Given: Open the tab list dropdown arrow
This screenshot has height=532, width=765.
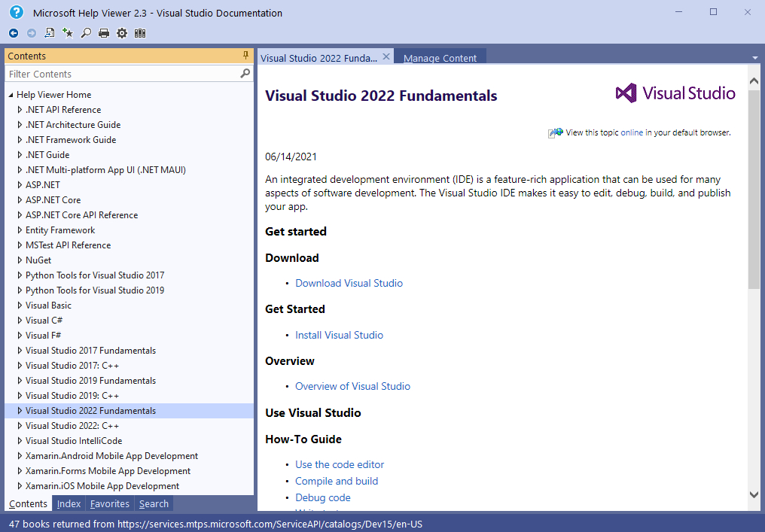Looking at the screenshot, I should click(755, 58).
